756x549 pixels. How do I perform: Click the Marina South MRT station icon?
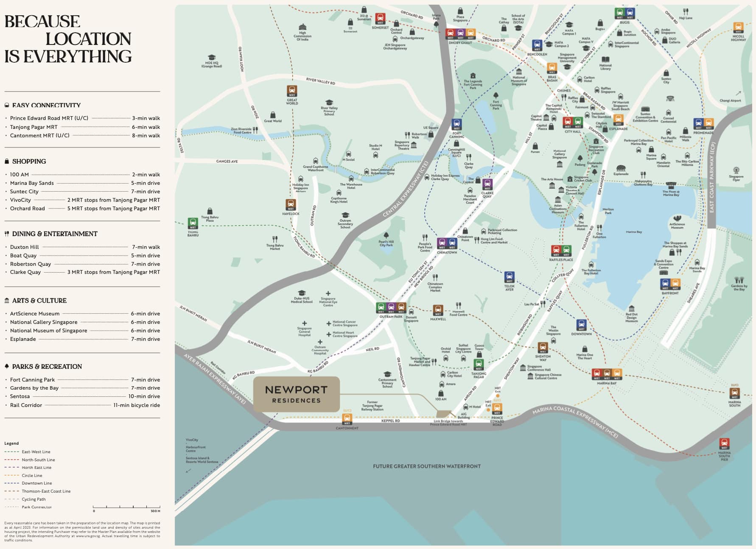(734, 393)
